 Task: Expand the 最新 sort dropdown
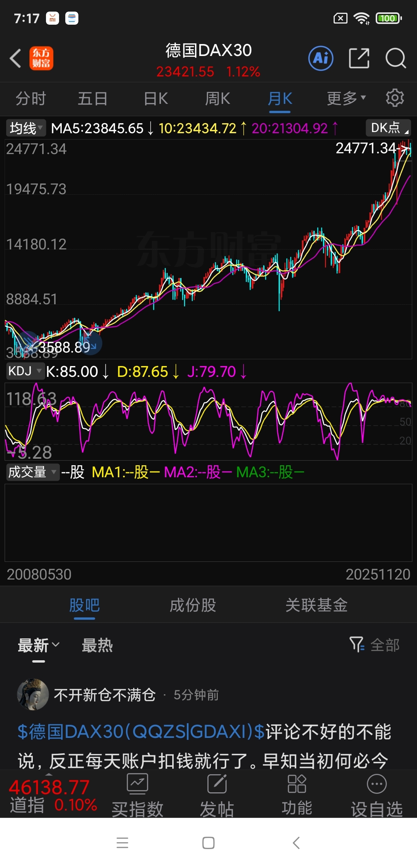[x=39, y=645]
